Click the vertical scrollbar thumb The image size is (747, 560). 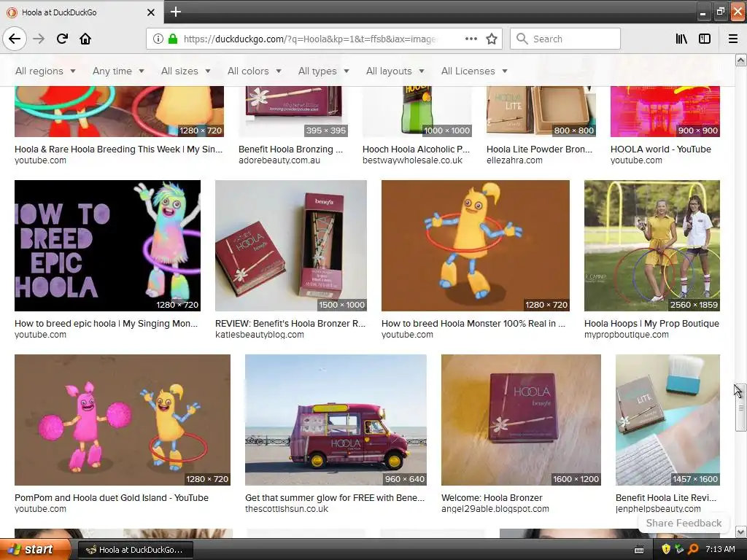(x=740, y=408)
